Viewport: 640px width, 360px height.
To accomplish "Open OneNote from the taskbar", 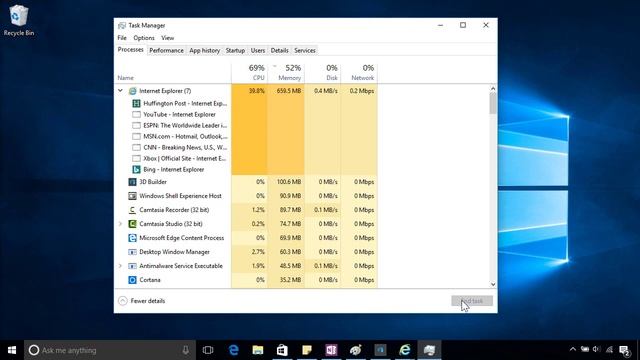I will tap(331, 350).
